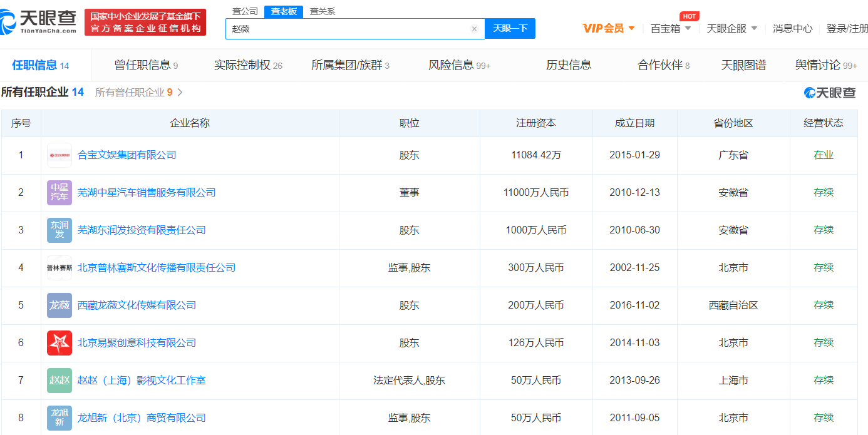Screen dimensions: 868x435
Task: Click the blue 东润发 company icon
Action: (59, 230)
